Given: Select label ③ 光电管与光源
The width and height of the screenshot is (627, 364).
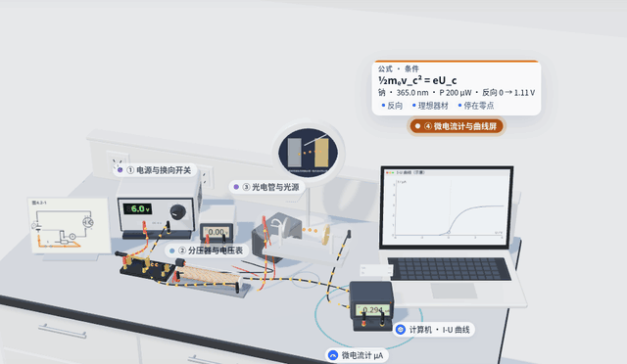Looking at the screenshot, I should 266,187.
